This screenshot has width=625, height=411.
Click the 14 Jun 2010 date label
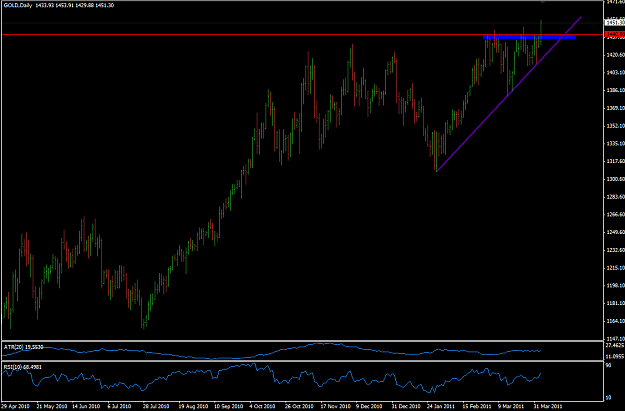tap(86, 407)
